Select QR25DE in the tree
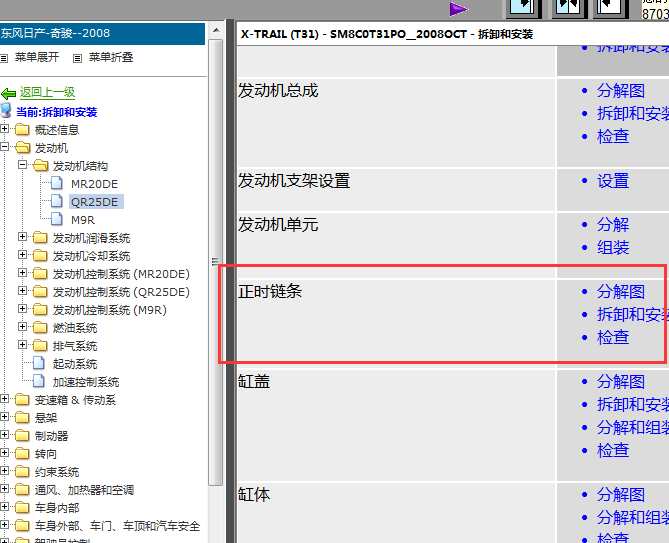669x543 pixels. 96,202
